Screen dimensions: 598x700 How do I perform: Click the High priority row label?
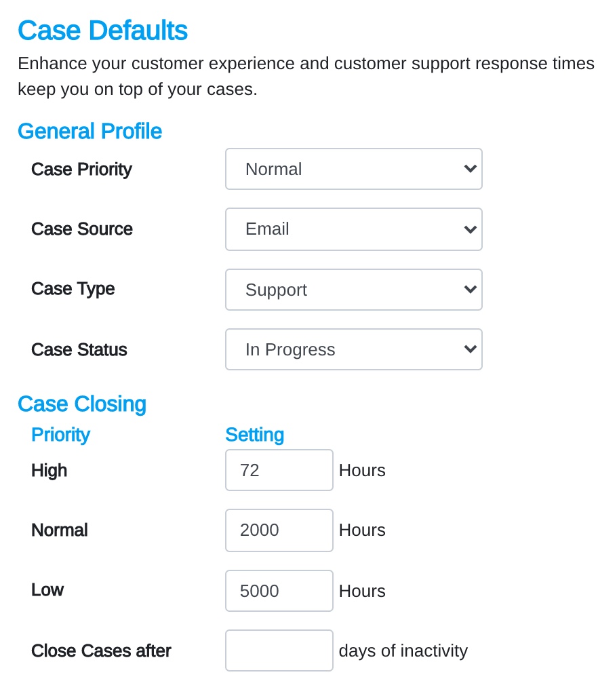[x=49, y=471]
